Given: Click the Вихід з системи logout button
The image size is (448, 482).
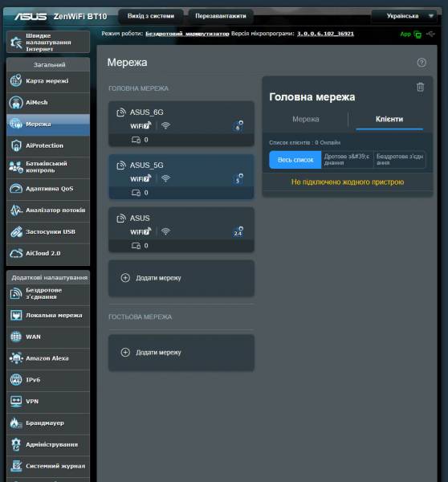Looking at the screenshot, I should coord(151,16).
